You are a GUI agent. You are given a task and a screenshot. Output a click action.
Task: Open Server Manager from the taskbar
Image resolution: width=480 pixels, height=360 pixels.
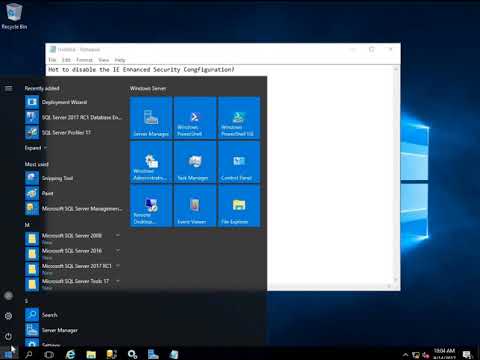click(153, 354)
